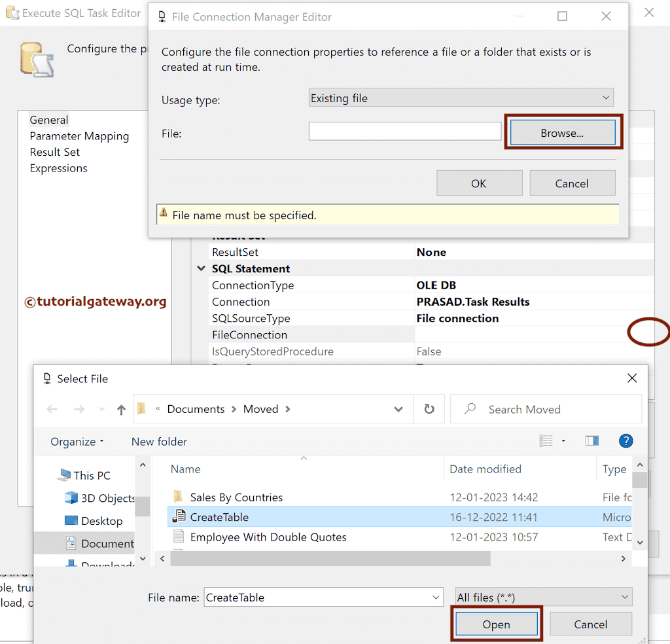Switch to Parameter Mapping section
This screenshot has width=670, height=644.
pyautogui.click(x=79, y=136)
